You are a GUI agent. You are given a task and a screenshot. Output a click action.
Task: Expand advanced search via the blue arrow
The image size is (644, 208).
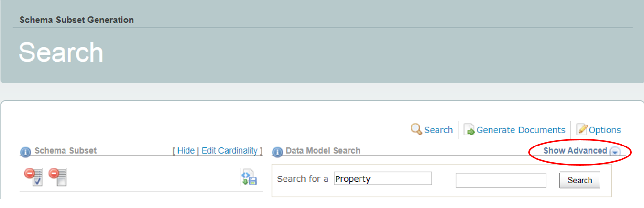(615, 152)
